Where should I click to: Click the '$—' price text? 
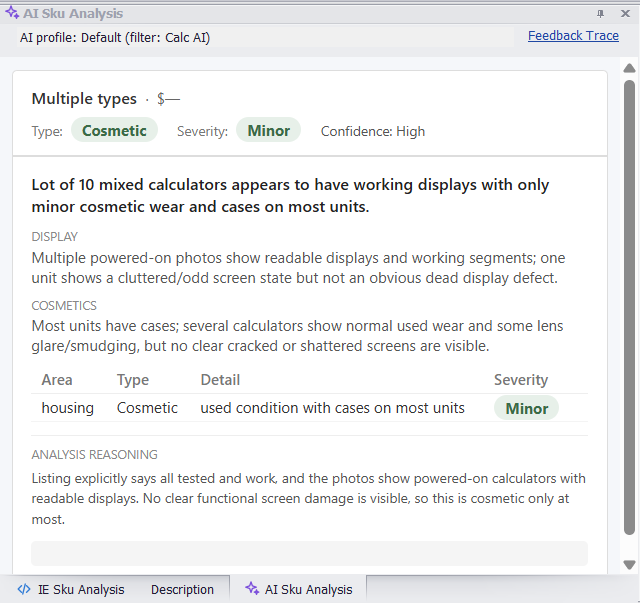tap(168, 99)
